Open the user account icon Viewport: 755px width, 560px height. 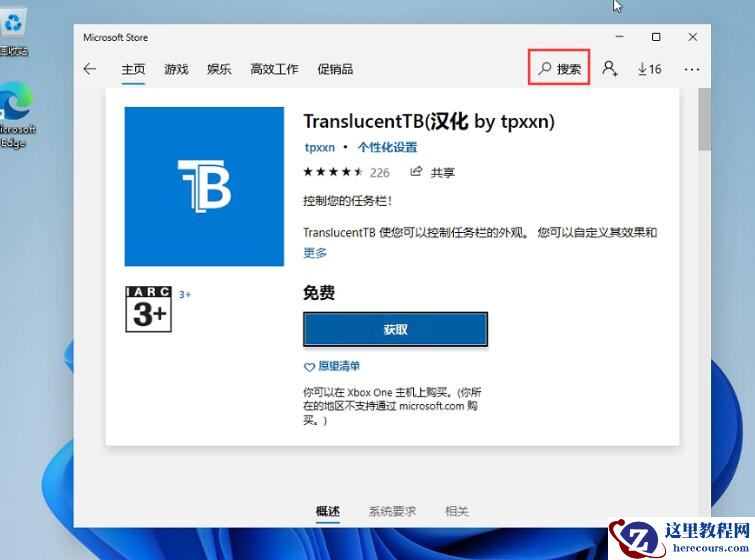(x=610, y=69)
